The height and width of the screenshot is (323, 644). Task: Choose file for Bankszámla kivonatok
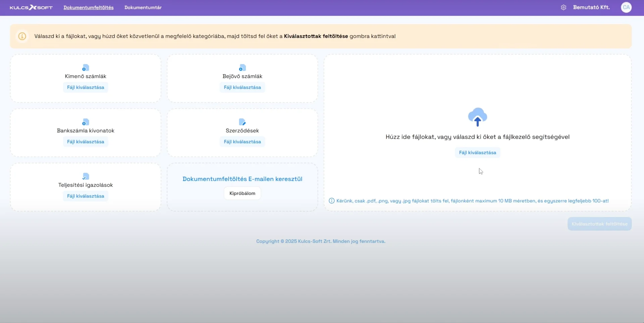coord(86,142)
